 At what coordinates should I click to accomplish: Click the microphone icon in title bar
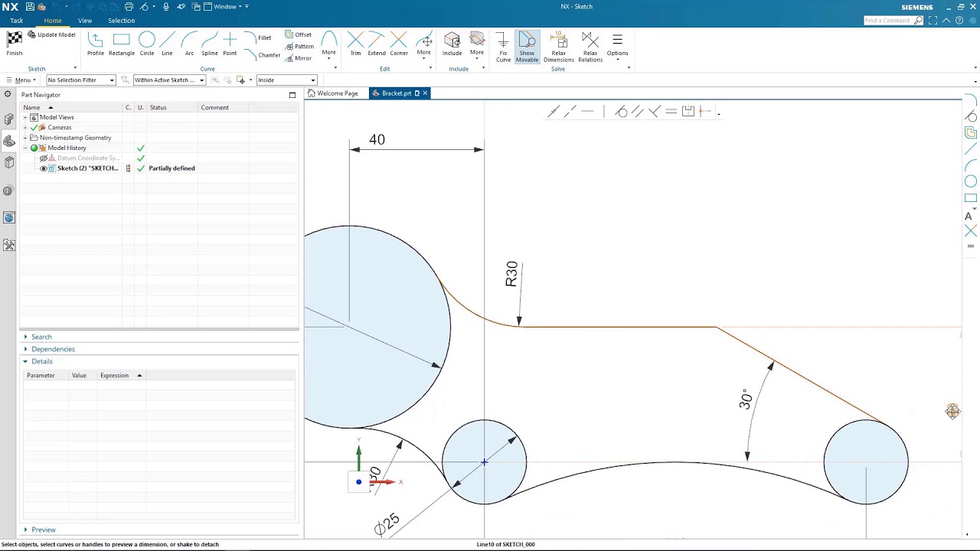click(x=166, y=7)
